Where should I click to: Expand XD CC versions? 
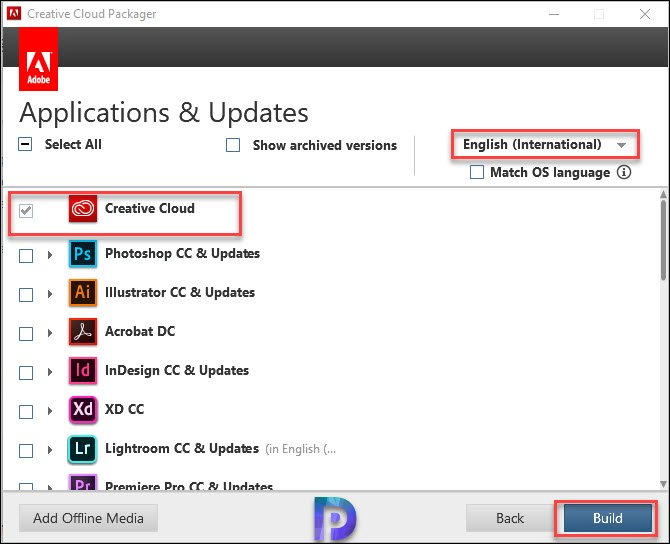coord(50,411)
